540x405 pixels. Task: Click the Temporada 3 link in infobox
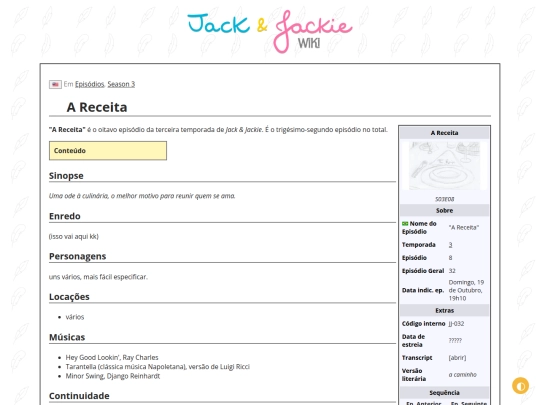[450, 245]
